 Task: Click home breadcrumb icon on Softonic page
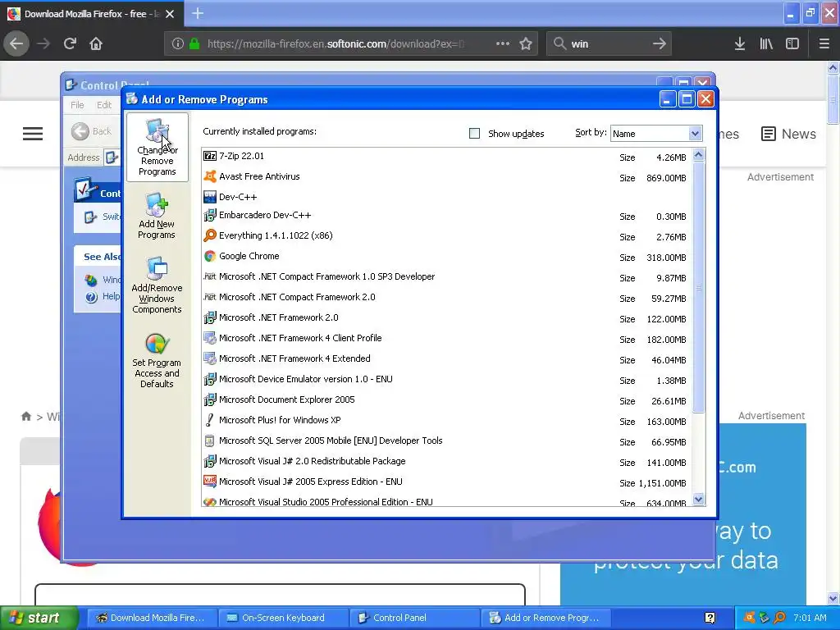coord(25,416)
